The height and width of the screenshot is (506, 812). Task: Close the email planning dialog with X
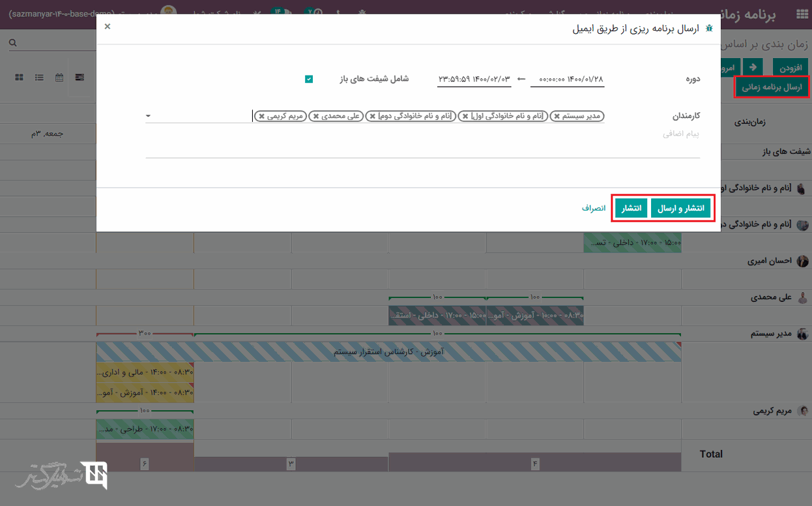coord(108,27)
